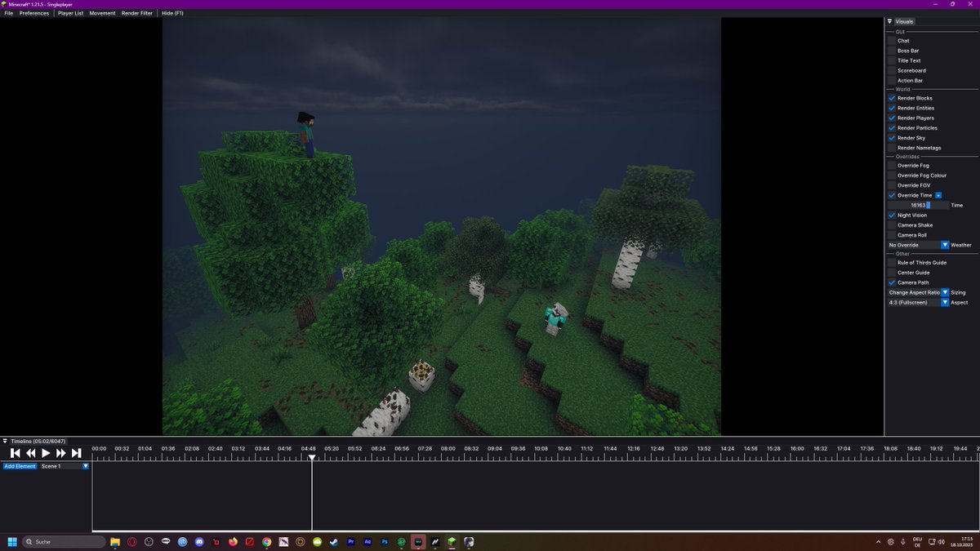Image resolution: width=980 pixels, height=551 pixels.
Task: Enable the Boss Bar checkbox
Action: [x=892, y=51]
